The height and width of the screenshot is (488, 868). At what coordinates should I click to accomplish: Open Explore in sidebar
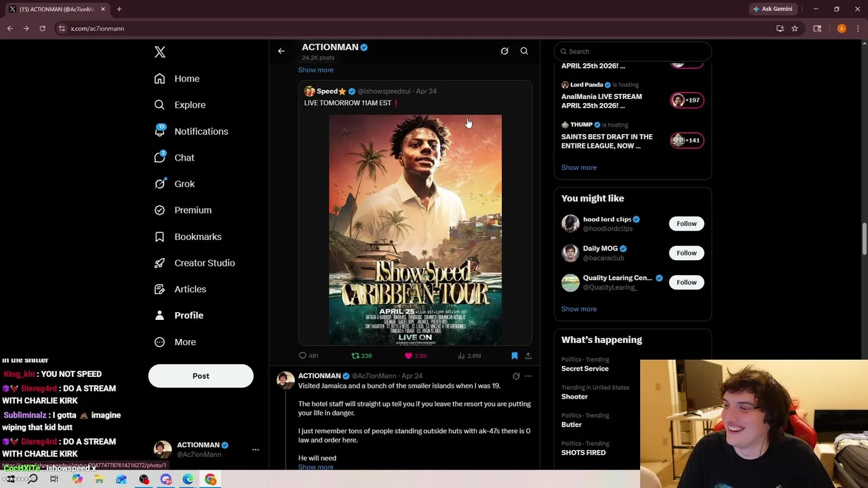[180, 105]
